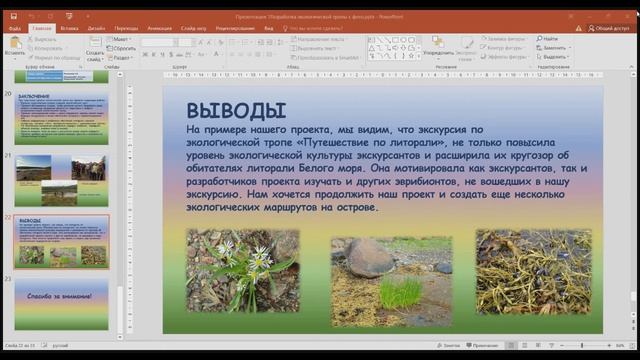Select slide 20 thumbnail ЗАКЛЮЧЕНИЕ
This screenshot has height=360, width=640.
(x=62, y=118)
